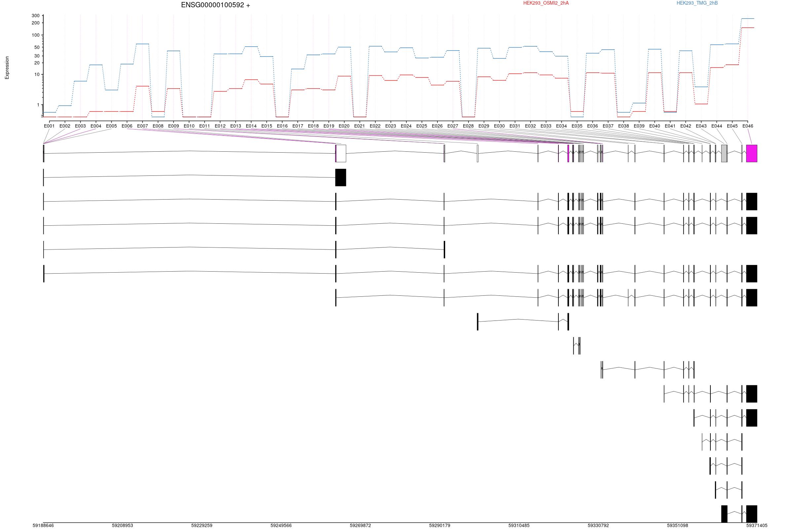Screen dimensions: 793x532
Task: Click genomic coordinate 59249566
Action: pos(281,525)
